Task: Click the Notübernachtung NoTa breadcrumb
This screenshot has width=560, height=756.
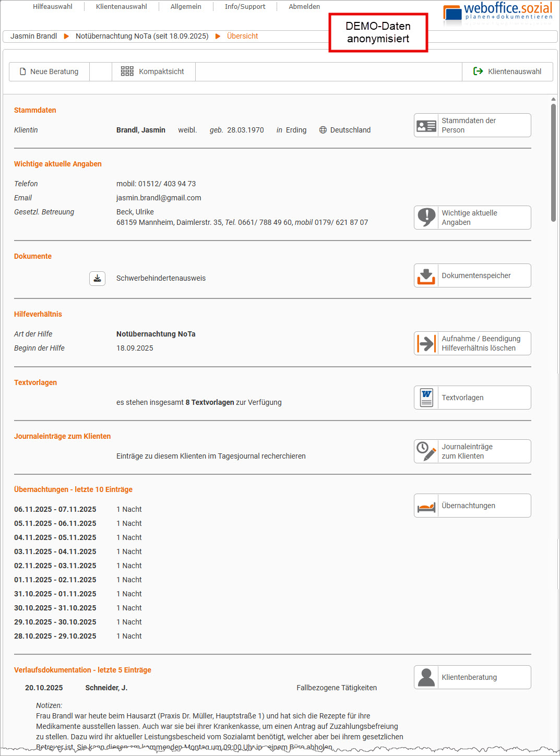Action: click(141, 37)
